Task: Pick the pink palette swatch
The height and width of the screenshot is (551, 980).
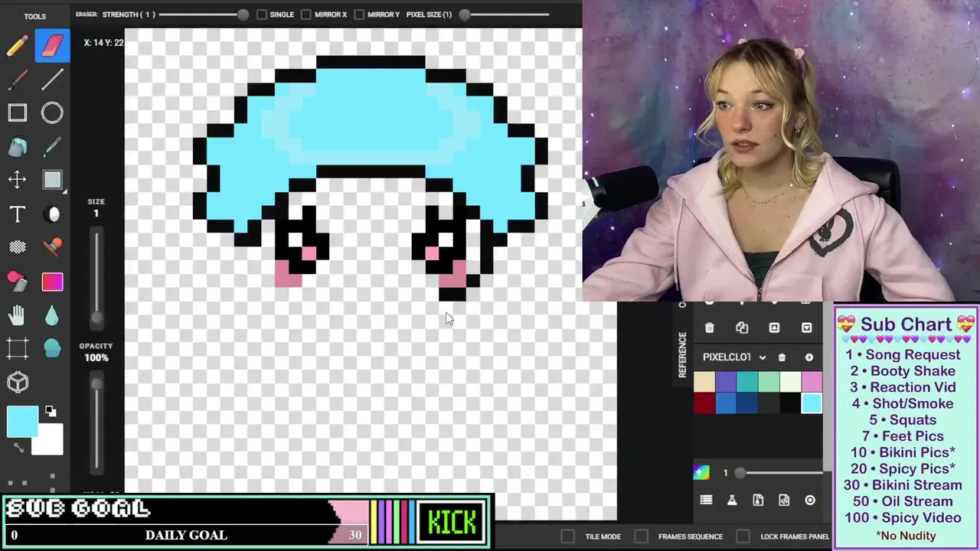Action: click(x=812, y=382)
